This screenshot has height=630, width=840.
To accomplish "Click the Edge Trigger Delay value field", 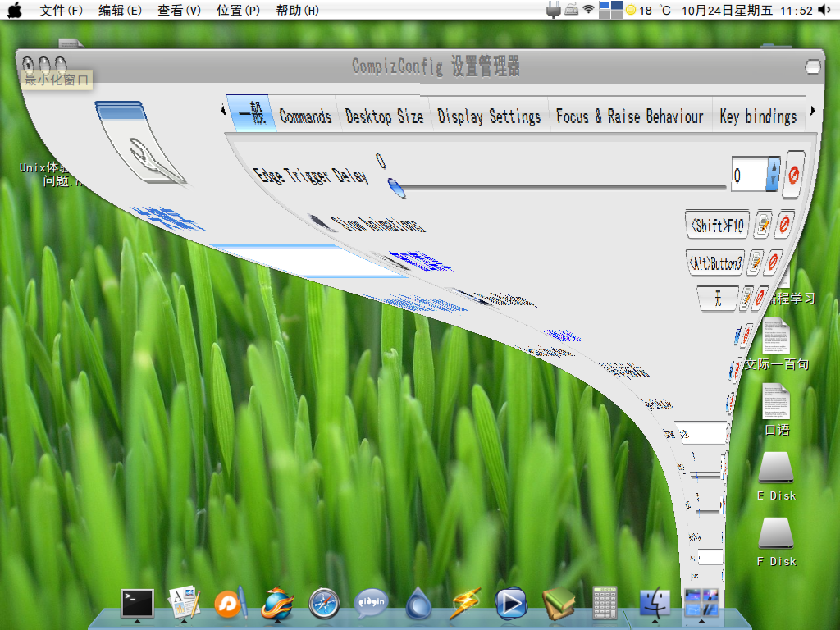I will click(x=749, y=174).
